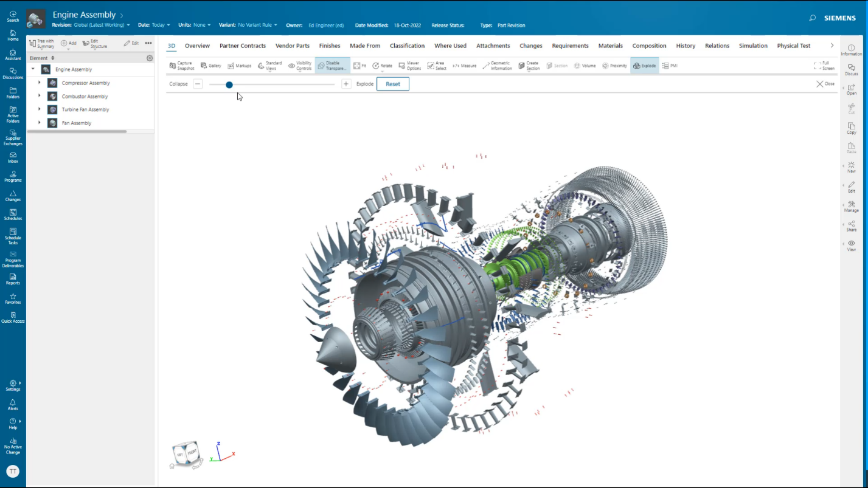Select the Area Select tool
Screen dimensions: 868x488
coord(437,65)
